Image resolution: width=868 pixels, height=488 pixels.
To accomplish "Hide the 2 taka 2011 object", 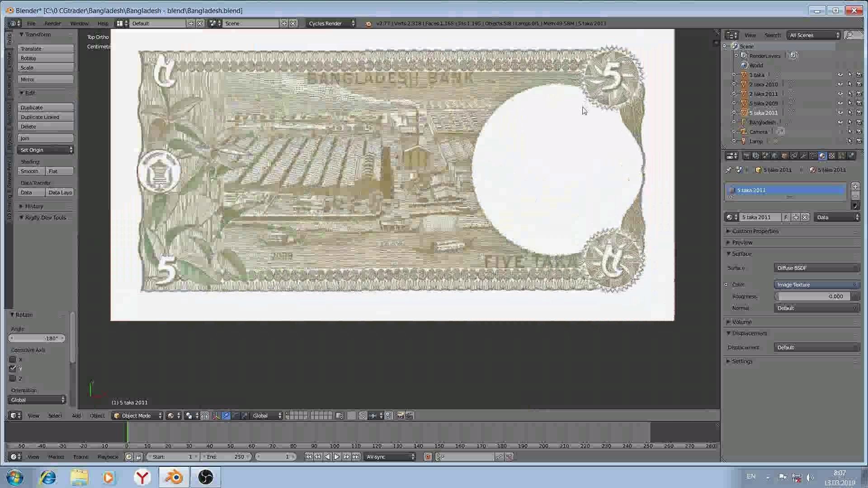I will pos(840,94).
